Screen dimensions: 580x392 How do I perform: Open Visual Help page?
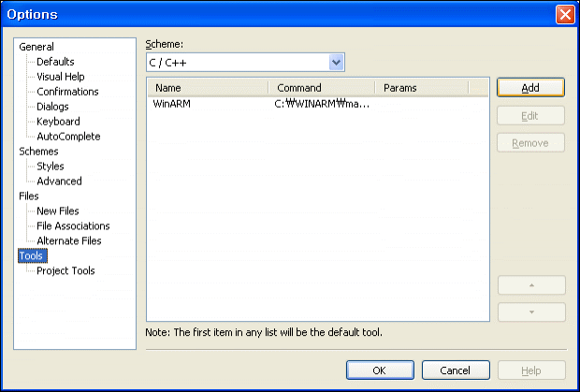point(61,77)
